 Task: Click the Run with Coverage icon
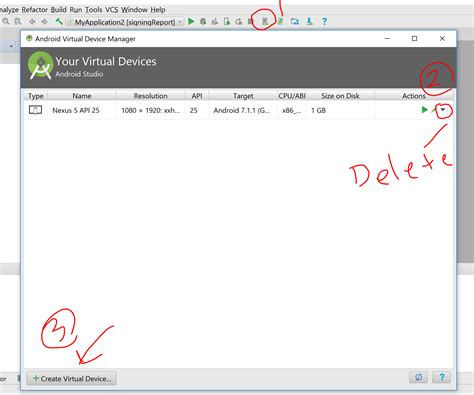pos(215,22)
